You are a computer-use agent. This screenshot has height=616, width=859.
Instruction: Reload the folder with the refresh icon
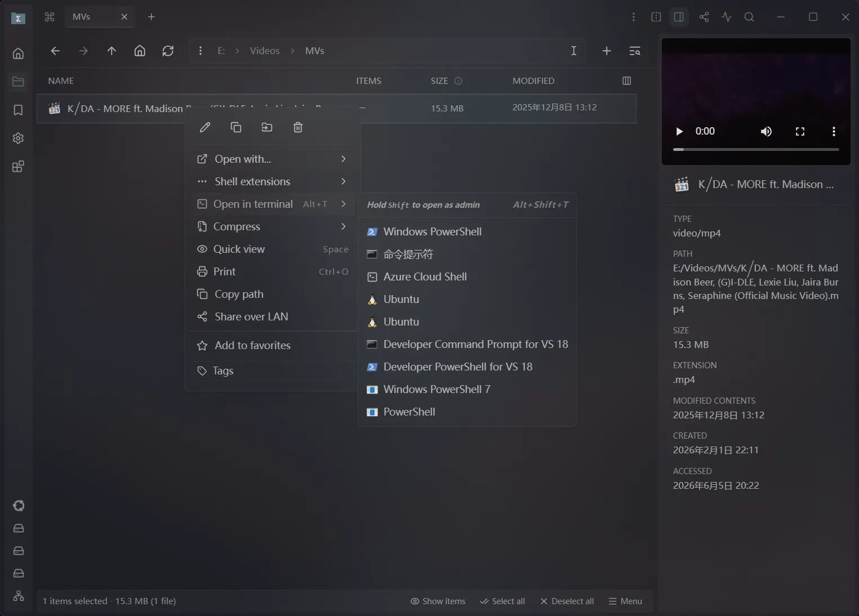(168, 51)
